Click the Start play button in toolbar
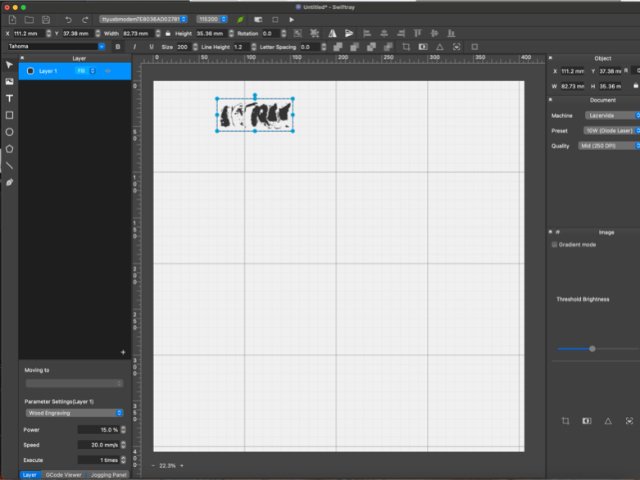Image resolution: width=640 pixels, height=480 pixels. [291, 19]
